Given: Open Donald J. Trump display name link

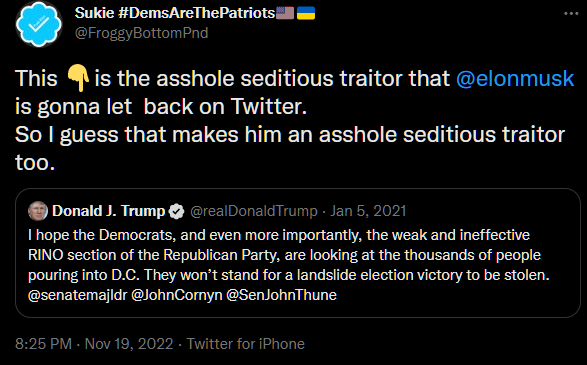Looking at the screenshot, I should (109, 211).
